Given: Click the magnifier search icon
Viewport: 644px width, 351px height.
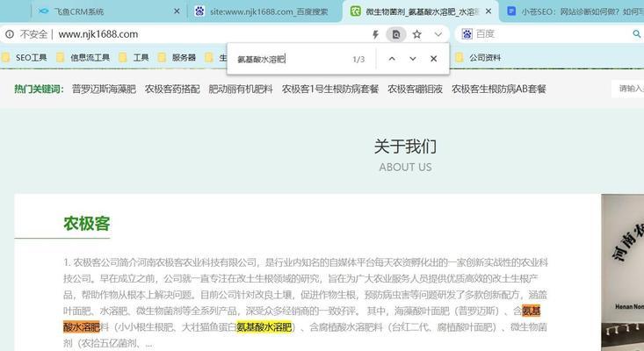Looking at the screenshot, I should coord(637,34).
